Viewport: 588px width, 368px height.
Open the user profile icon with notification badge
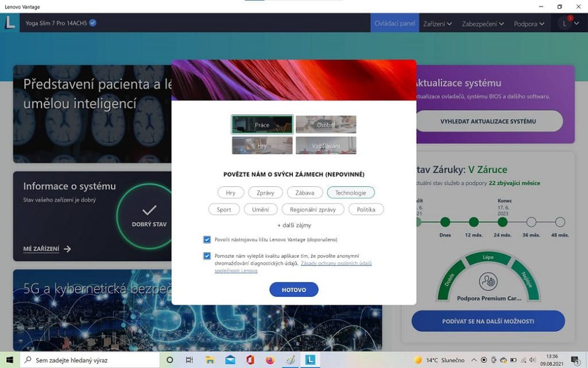[565, 23]
